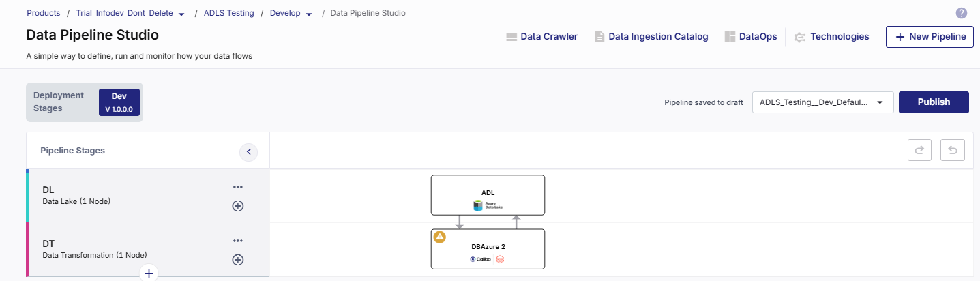Click the Data Ingestion Catalog document icon
Viewport: 980px width, 281px height.
pos(599,37)
